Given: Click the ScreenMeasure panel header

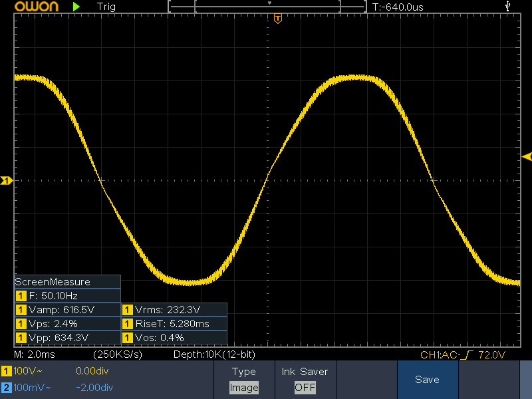Looking at the screenshot, I should [68, 281].
